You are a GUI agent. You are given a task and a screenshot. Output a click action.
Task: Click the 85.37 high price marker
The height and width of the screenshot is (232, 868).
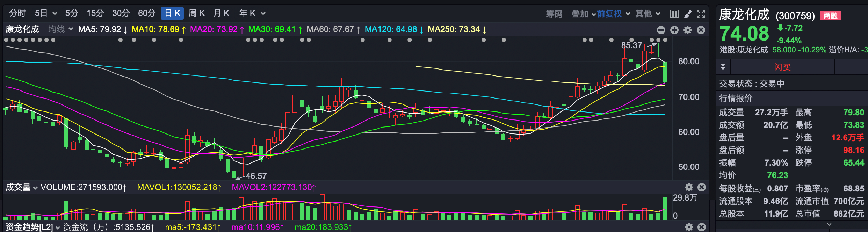(x=631, y=45)
